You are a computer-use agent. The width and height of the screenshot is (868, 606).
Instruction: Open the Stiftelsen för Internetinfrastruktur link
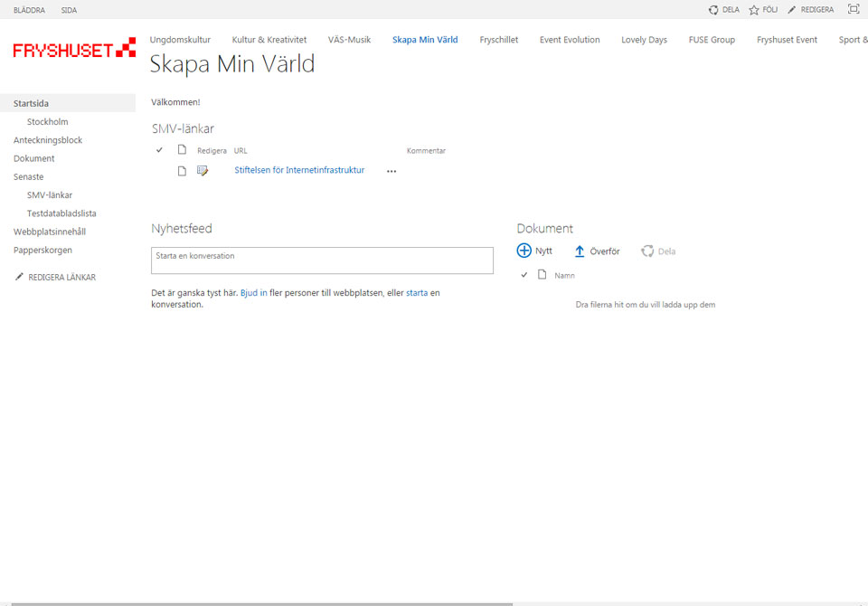pos(299,170)
